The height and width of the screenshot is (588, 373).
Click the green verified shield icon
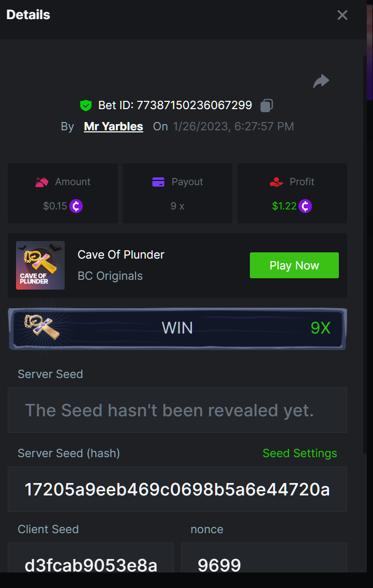[x=86, y=105]
